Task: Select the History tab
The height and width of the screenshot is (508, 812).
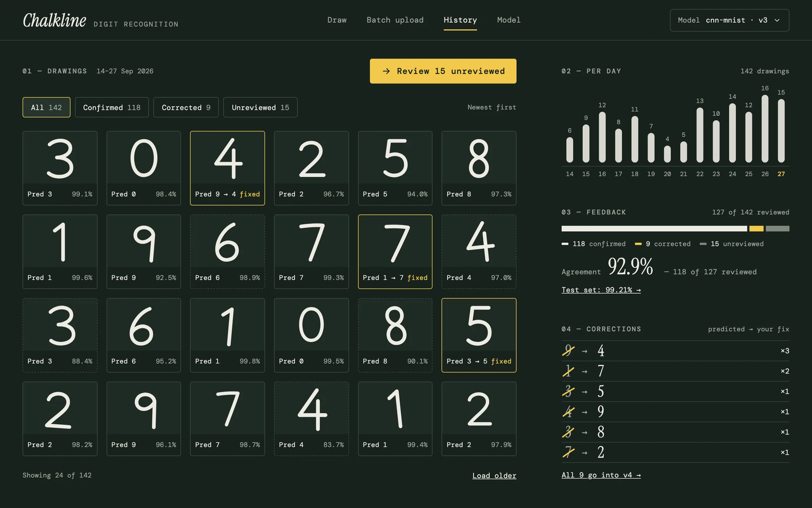Action: point(460,20)
